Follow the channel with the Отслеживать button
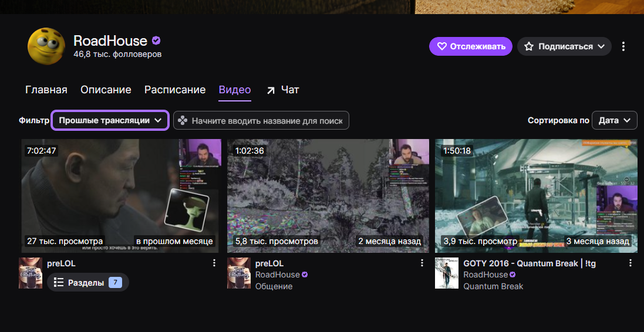Image resolution: width=644 pixels, height=332 pixels. [x=471, y=46]
